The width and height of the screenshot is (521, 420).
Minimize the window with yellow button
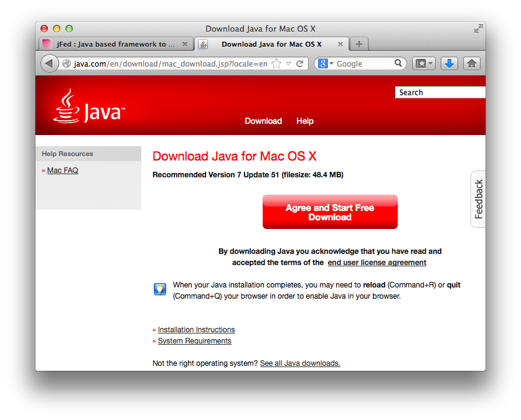[x=57, y=29]
